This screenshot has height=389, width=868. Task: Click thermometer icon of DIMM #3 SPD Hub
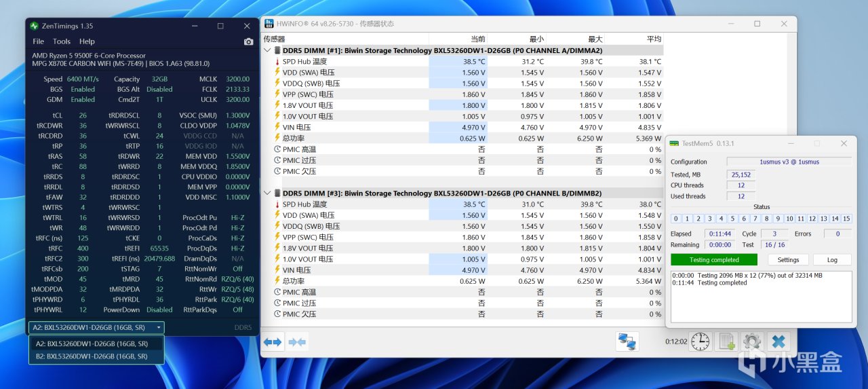[x=277, y=204]
